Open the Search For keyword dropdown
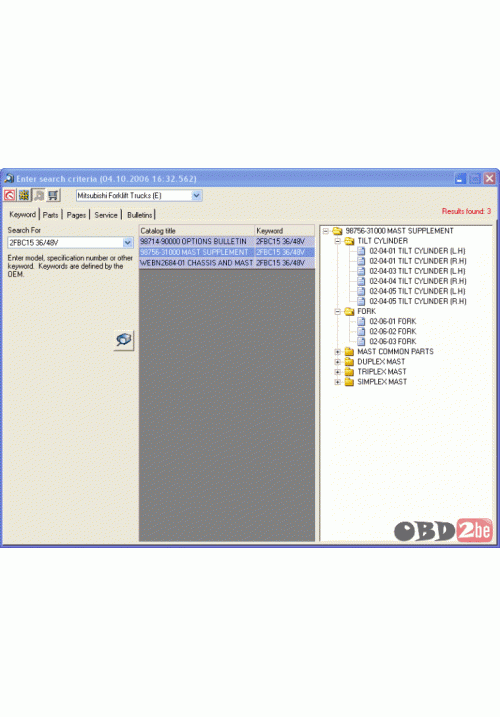The width and height of the screenshot is (500, 717). [128, 243]
